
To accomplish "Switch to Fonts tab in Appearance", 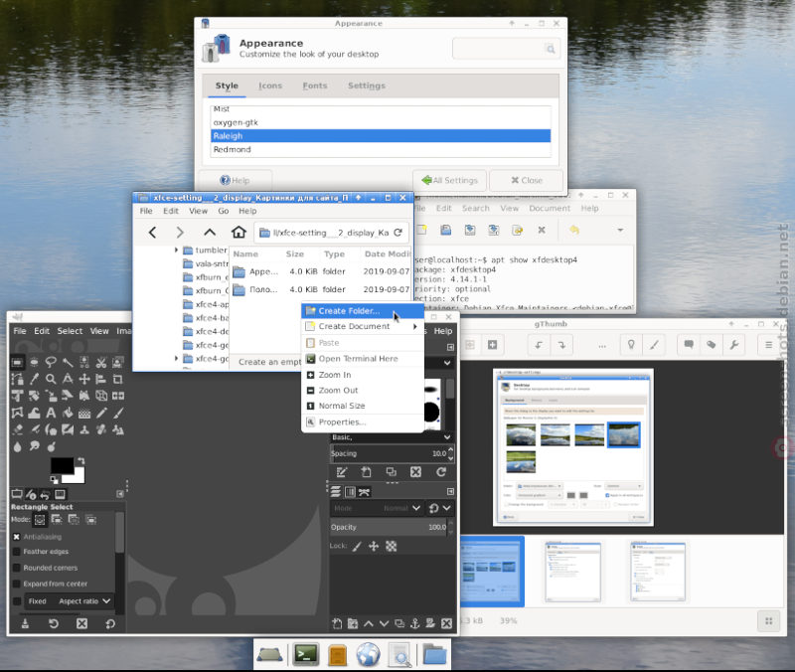I will [315, 85].
